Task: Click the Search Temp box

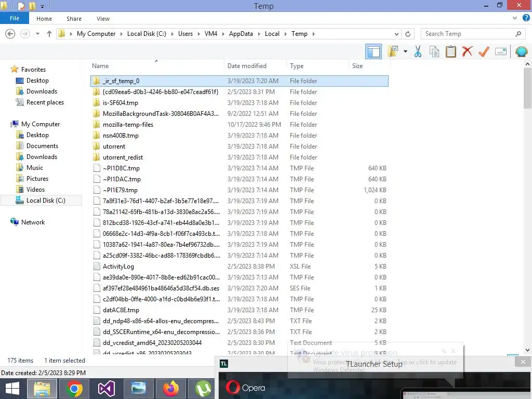Action: coord(468,34)
